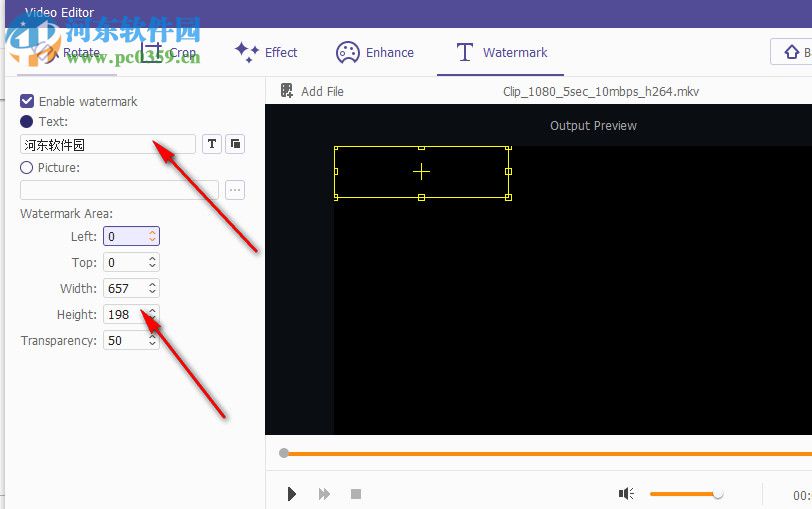The height and width of the screenshot is (509, 812).
Task: Open the Rotate tab
Action: [x=67, y=52]
